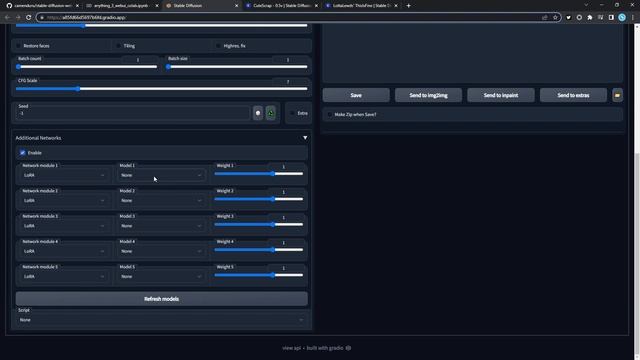
Task: Adjust the Weight 1 slider
Action: click(259, 173)
